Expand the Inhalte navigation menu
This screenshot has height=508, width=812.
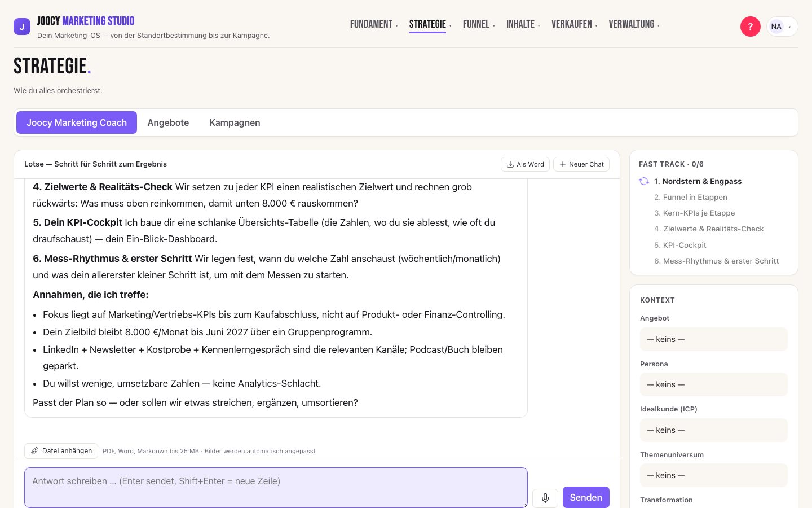[x=523, y=24]
